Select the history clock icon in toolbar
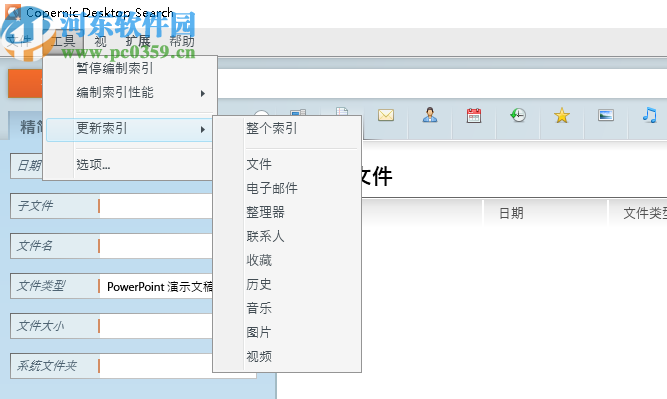Viewport: 667px width, 399px height. (518, 115)
